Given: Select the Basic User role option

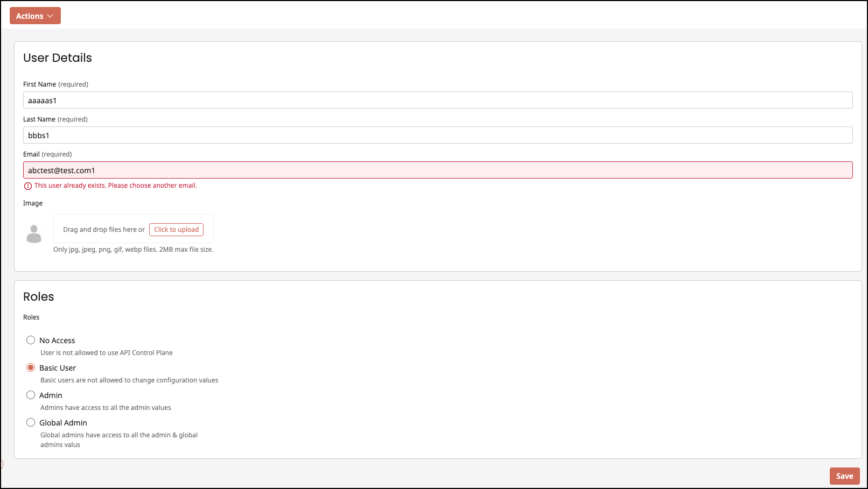Looking at the screenshot, I should pos(31,367).
